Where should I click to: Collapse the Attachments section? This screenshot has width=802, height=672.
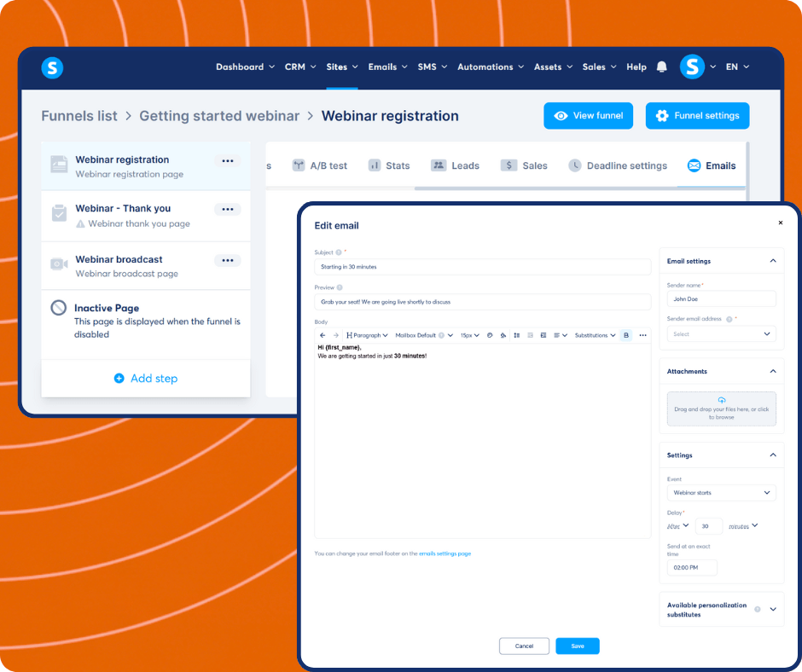[x=773, y=371]
